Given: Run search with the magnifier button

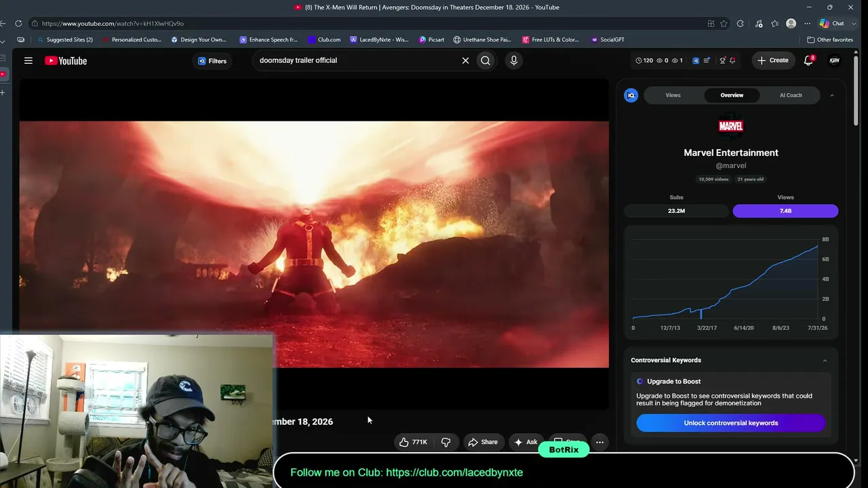Looking at the screenshot, I should 486,60.
